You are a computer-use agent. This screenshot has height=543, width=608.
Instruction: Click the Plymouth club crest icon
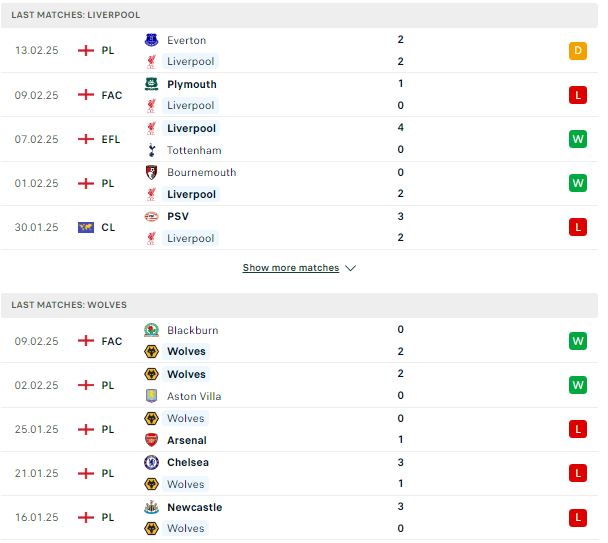(151, 84)
